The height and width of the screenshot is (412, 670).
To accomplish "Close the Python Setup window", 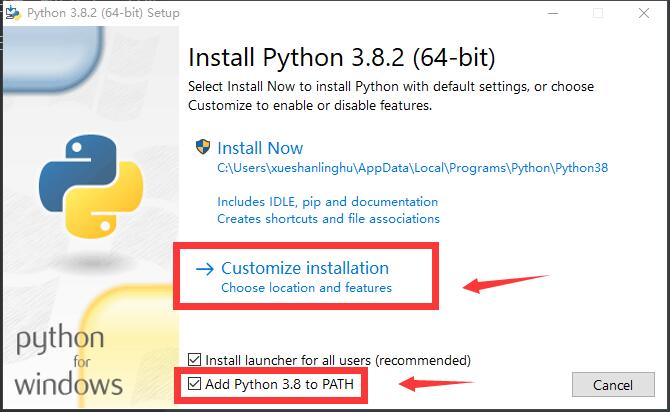I will click(x=644, y=13).
